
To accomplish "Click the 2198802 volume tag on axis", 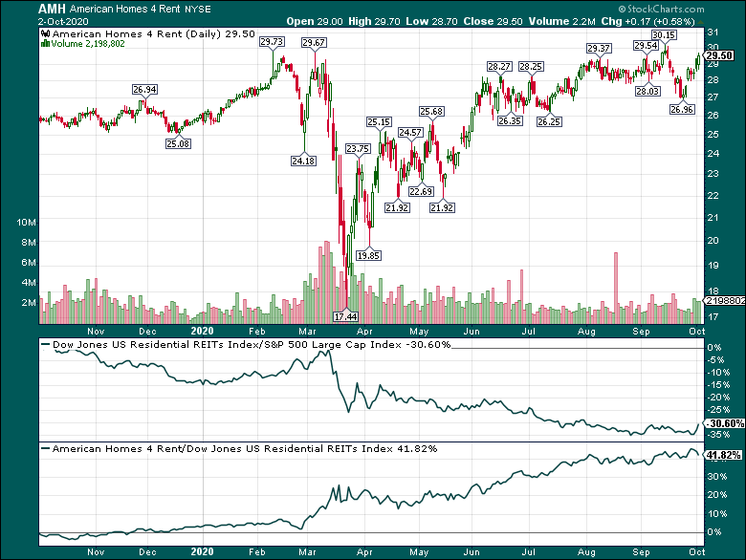I will [725, 300].
